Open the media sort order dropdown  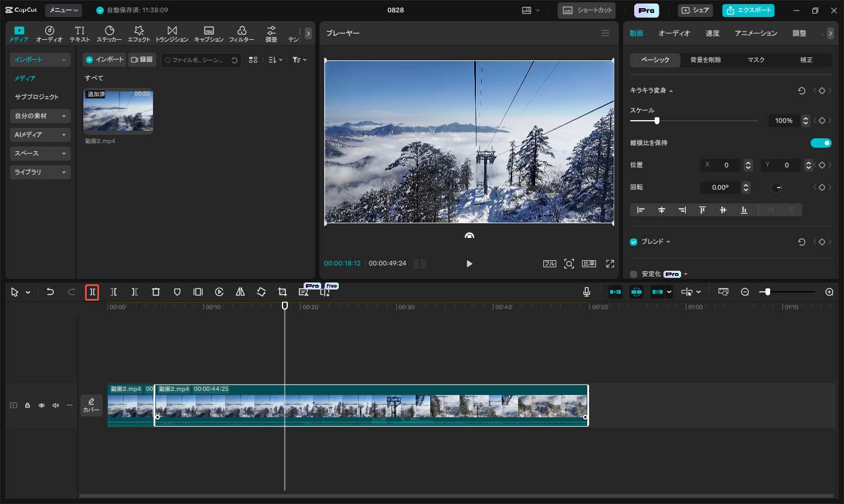275,60
